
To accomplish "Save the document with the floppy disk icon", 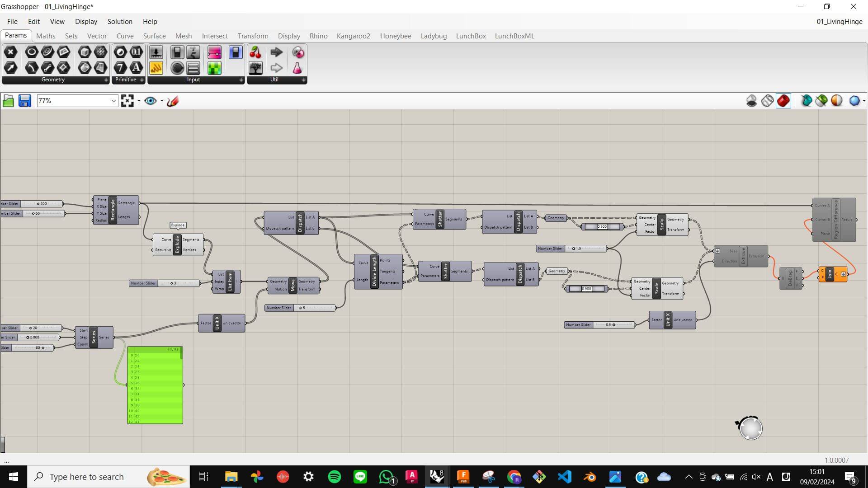I will [x=24, y=101].
